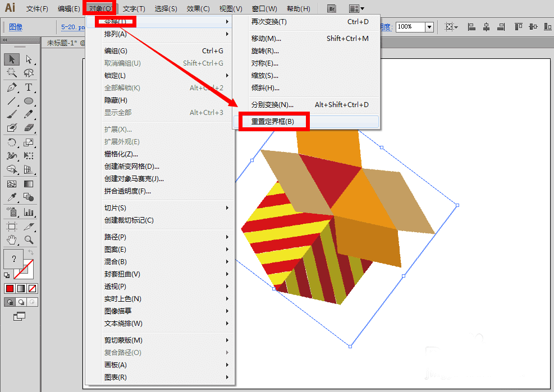Set paint mode to solid Color (red button)
Image resolution: width=554 pixels, height=392 pixels.
(10, 288)
